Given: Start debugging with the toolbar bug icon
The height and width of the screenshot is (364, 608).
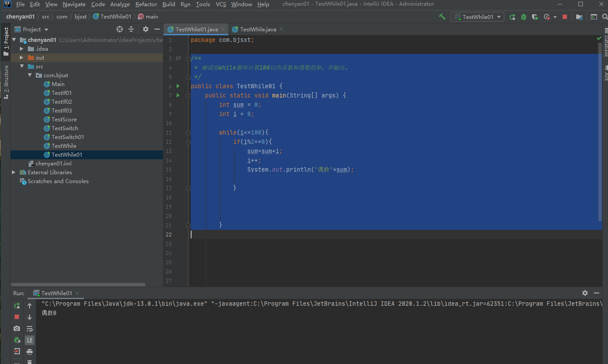Looking at the screenshot, I should (524, 17).
